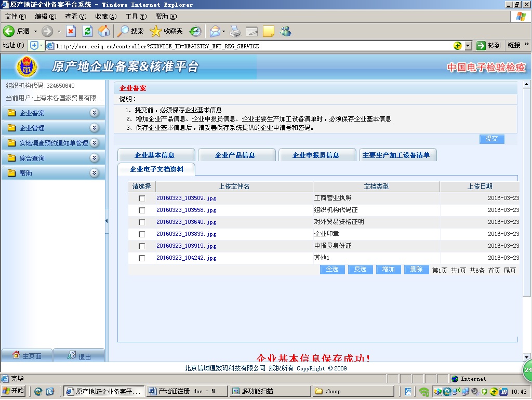This screenshot has width=532, height=400.
Task: Click the 提交 submit button
Action: 491,139
